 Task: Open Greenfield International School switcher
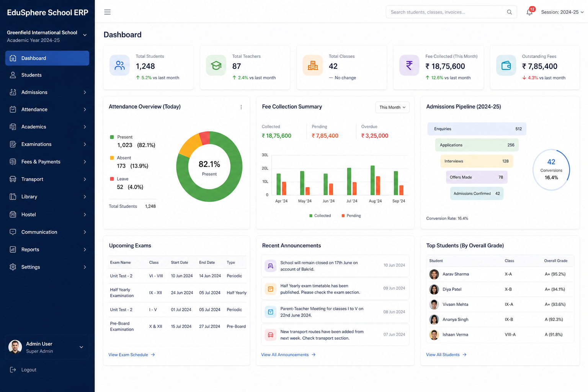pos(47,36)
